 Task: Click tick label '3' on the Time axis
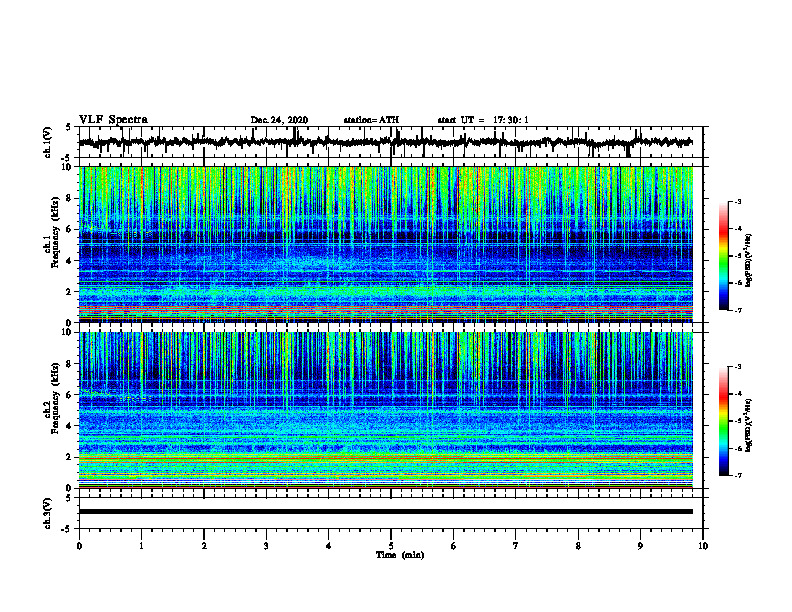(x=266, y=546)
